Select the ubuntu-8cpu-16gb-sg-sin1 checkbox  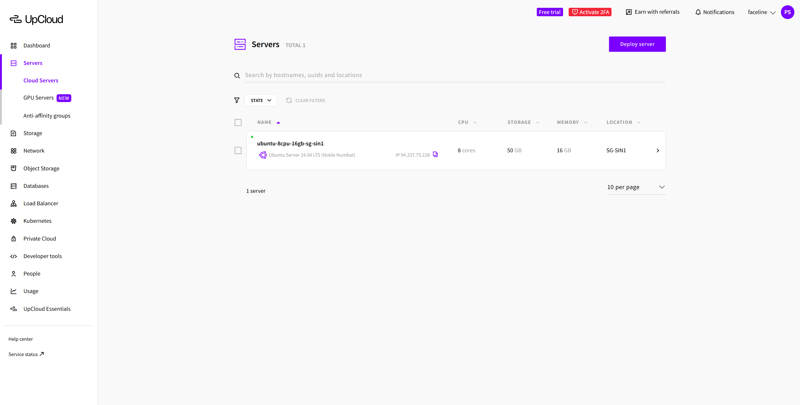pos(238,150)
